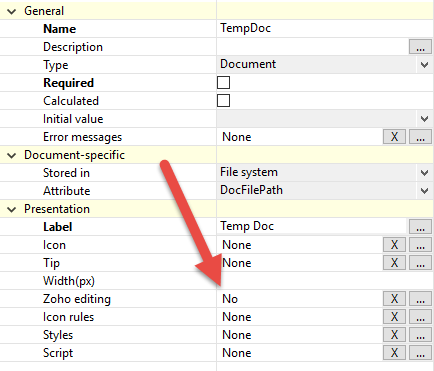Open the Icon rules ellipsis button
The width and height of the screenshot is (434, 371).
(420, 317)
